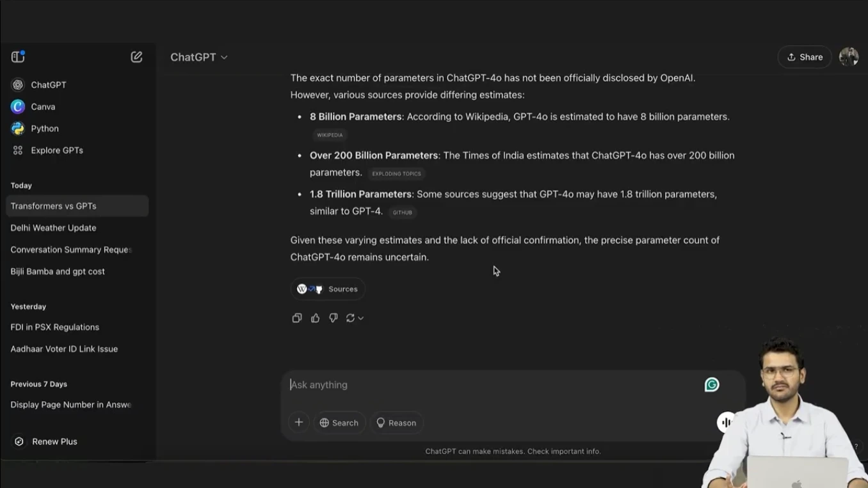Open the user profile avatar menu
Screen dimensions: 868x488
pos(849,57)
